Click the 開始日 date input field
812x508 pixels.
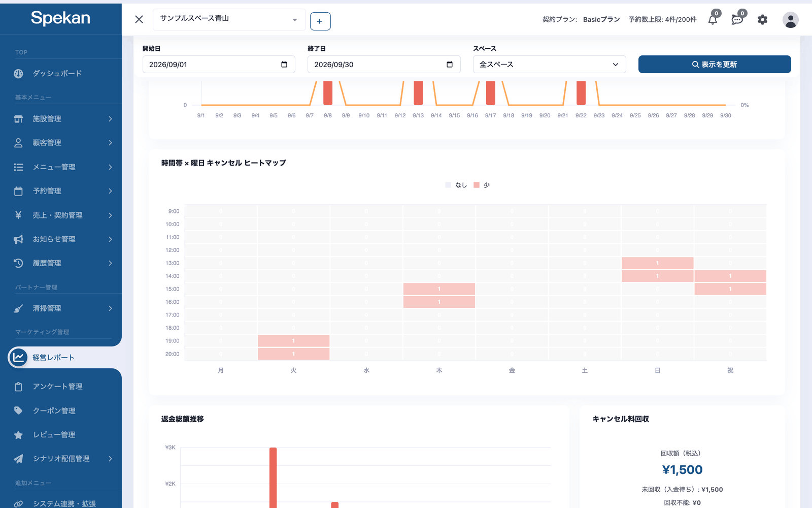tap(219, 65)
